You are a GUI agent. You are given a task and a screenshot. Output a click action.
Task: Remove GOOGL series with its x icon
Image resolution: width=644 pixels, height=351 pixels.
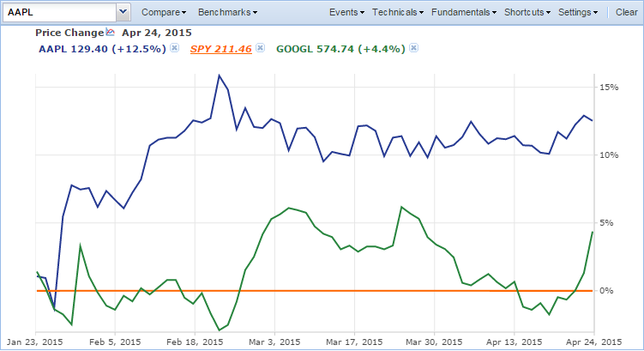(x=413, y=48)
